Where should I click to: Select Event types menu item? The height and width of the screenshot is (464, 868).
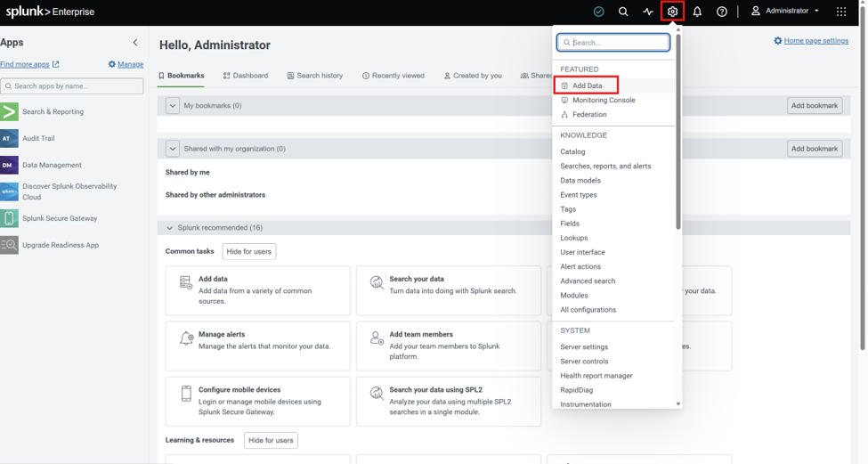pyautogui.click(x=579, y=195)
